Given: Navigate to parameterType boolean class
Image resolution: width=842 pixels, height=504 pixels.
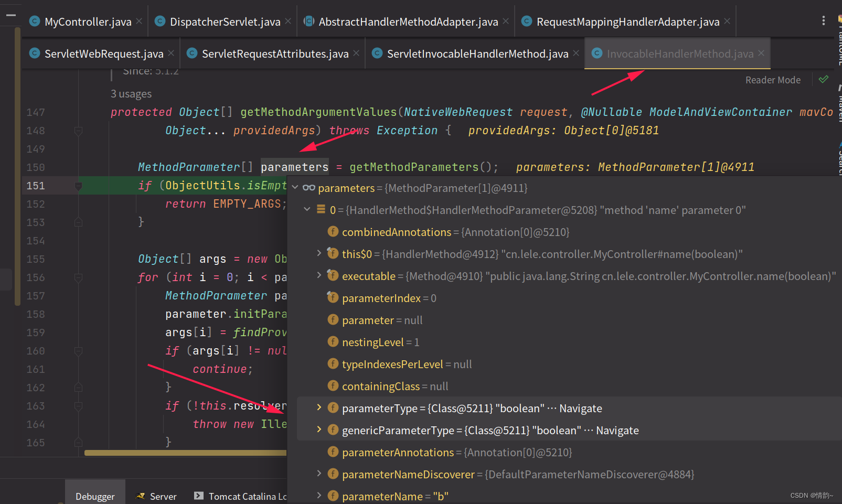Looking at the screenshot, I should coord(581,409).
